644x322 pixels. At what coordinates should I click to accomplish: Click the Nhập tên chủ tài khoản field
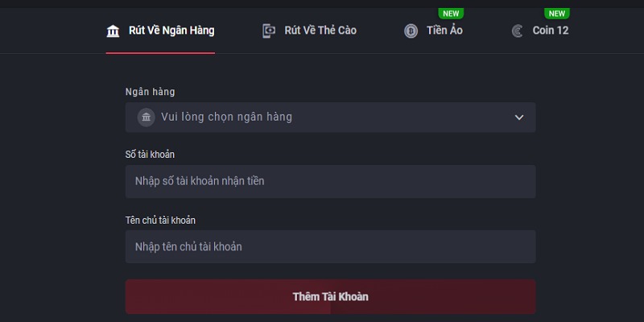(x=330, y=246)
